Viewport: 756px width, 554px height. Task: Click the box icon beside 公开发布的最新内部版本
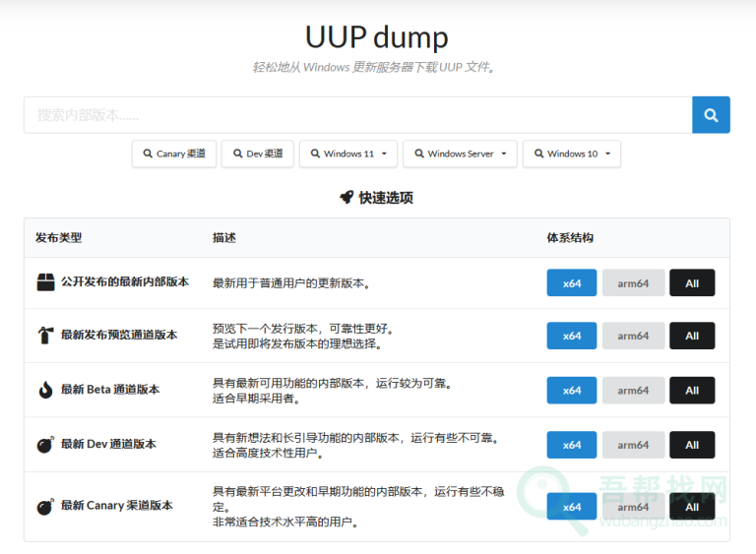45,282
